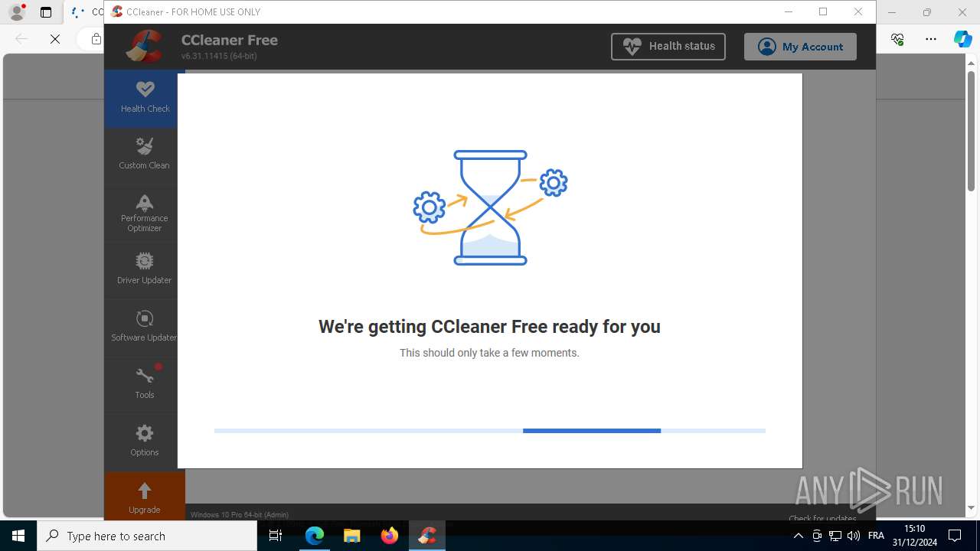Click the hourglass loading illustration
Image resolution: width=980 pixels, height=551 pixels.
click(x=490, y=207)
